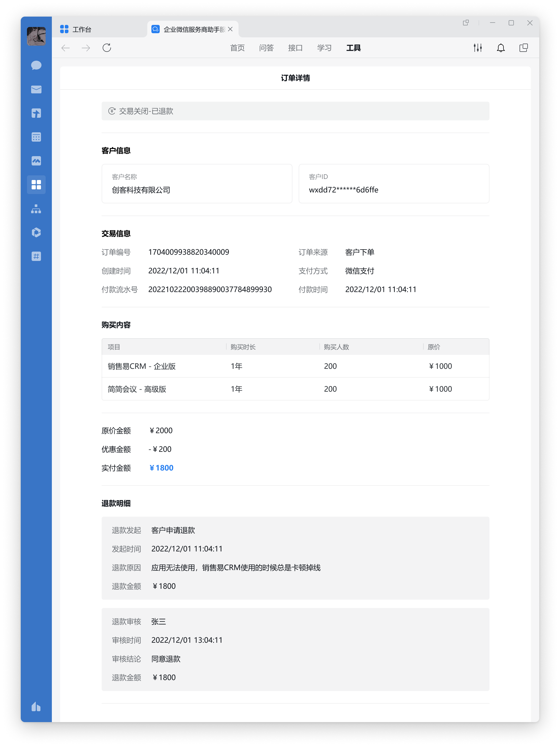Click the refund status yen icon

point(112,111)
